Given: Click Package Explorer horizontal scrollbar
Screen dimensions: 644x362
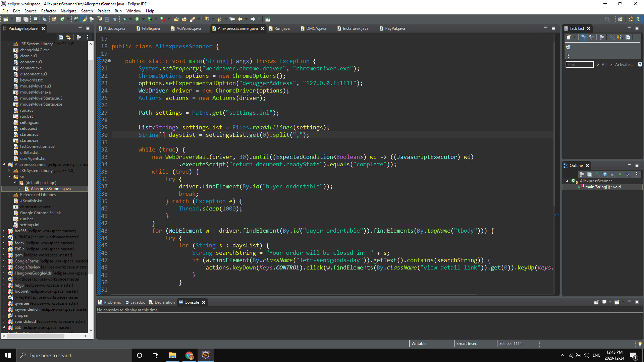Looking at the screenshot, I should coord(36,336).
